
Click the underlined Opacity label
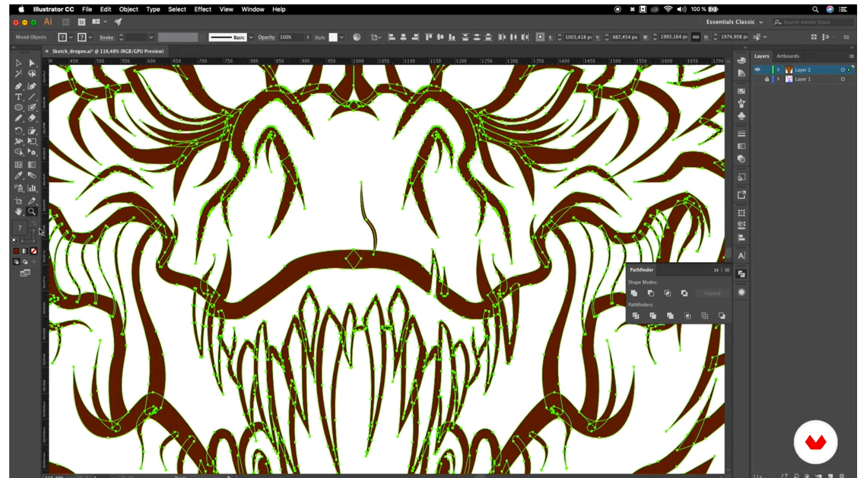click(x=266, y=37)
